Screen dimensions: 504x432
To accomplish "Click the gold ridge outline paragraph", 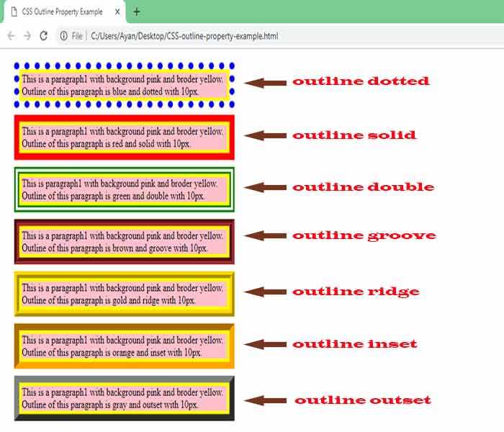I will (x=122, y=294).
